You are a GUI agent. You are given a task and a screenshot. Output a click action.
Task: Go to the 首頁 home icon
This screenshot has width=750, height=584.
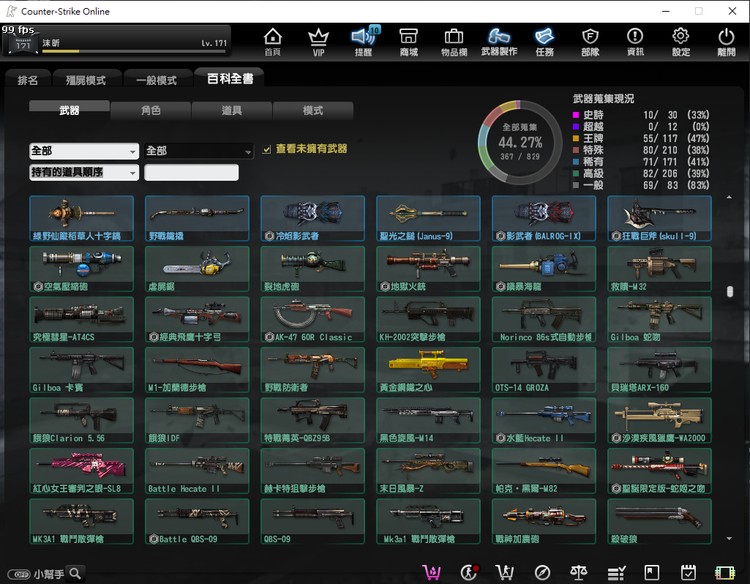pos(273,42)
